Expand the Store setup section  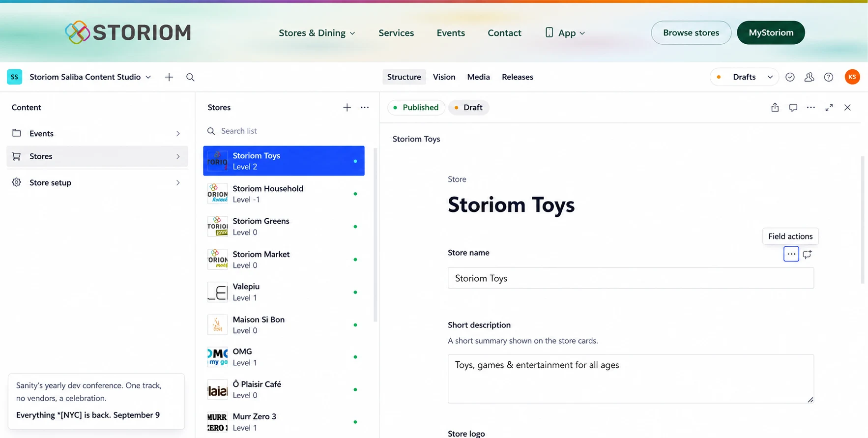97,182
